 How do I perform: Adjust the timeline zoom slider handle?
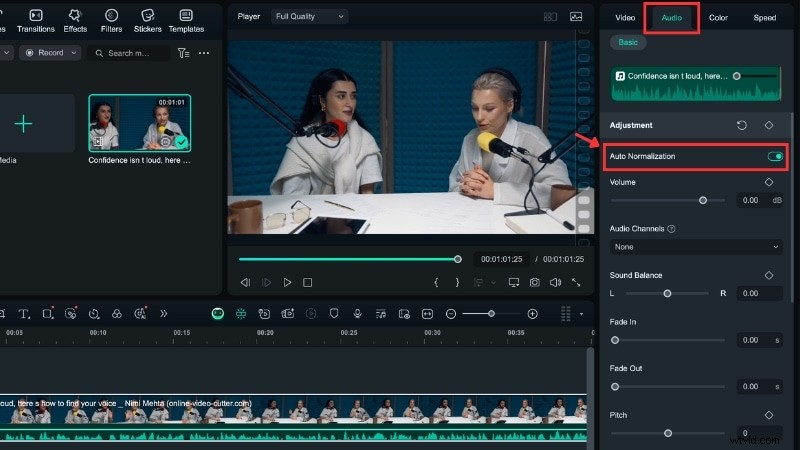pos(491,314)
